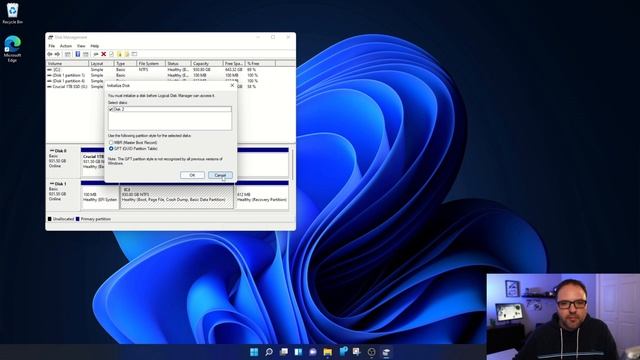Image resolution: width=640 pixels, height=360 pixels.
Task: Click OK in Initialize Disk dialog
Action: (x=192, y=175)
